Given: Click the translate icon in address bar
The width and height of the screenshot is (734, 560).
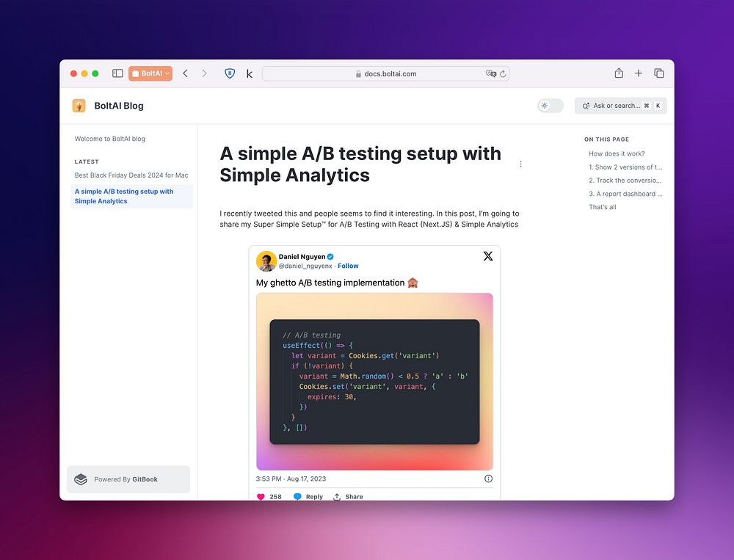Looking at the screenshot, I should tap(490, 73).
